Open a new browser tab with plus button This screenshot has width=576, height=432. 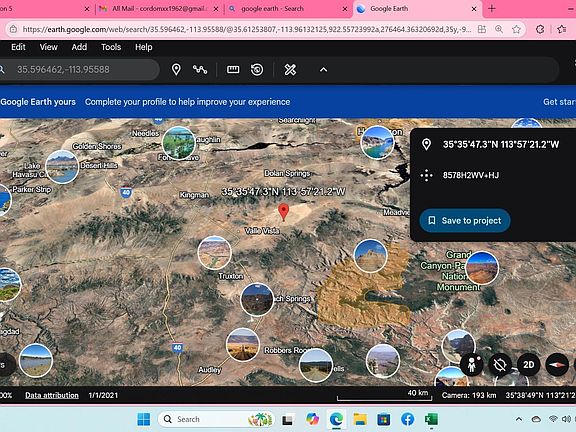492,8
